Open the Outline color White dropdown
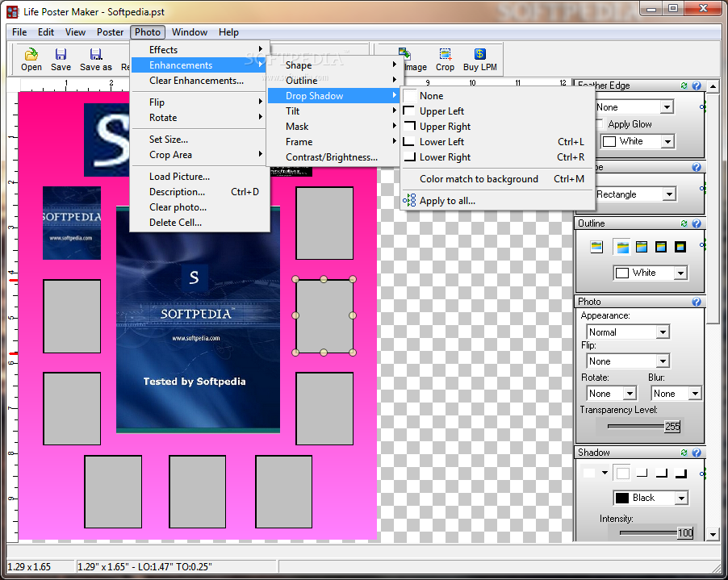Image resolution: width=728 pixels, height=580 pixels. (x=680, y=273)
